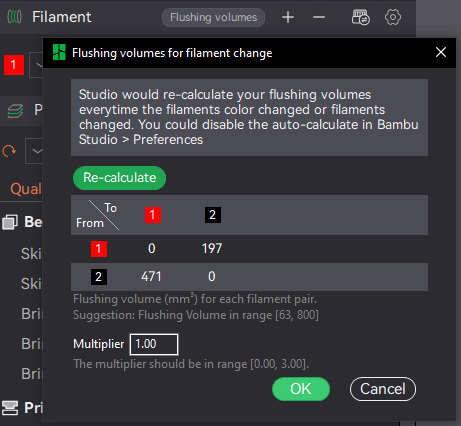The width and height of the screenshot is (461, 426).
Task: Click the orange reset arrow icon
Action: pos(9,151)
